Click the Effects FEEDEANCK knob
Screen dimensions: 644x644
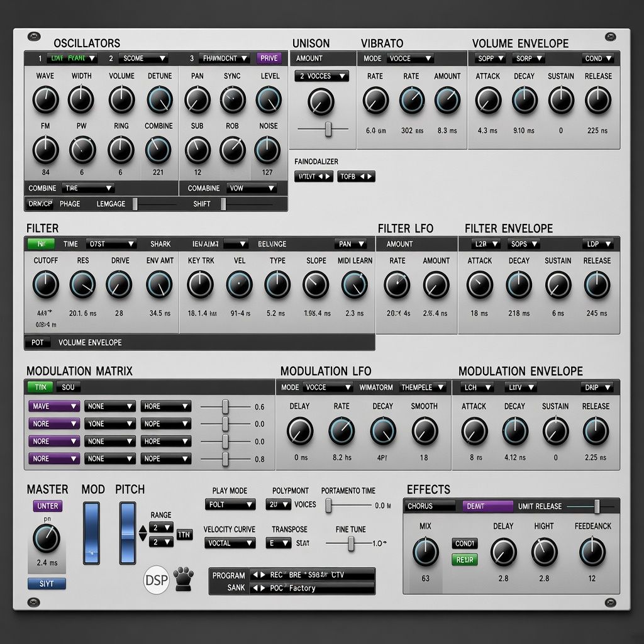coord(592,552)
